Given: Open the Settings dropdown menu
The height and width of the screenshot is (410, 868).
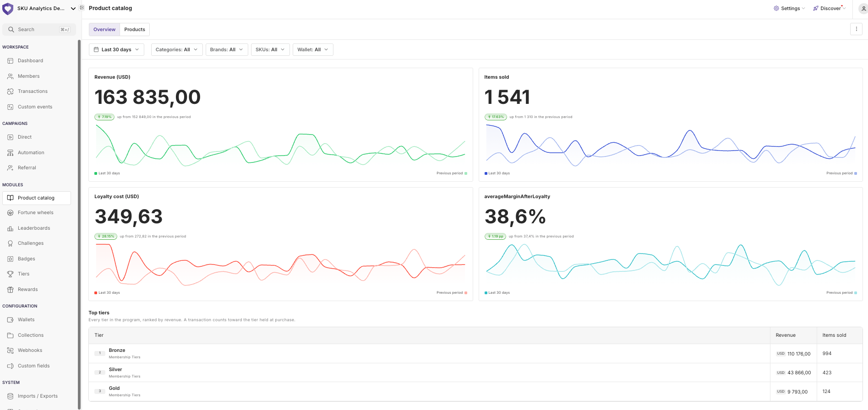Looking at the screenshot, I should 789,8.
